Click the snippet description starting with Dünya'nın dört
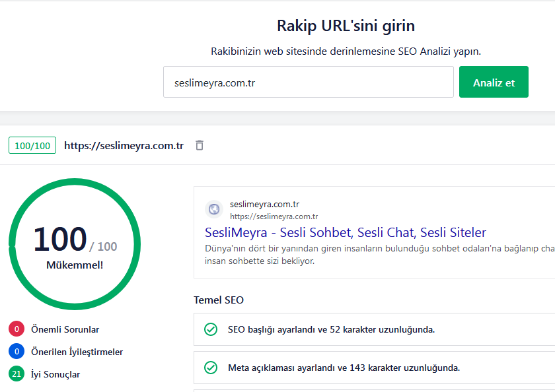This screenshot has width=555, height=392. pos(380,255)
